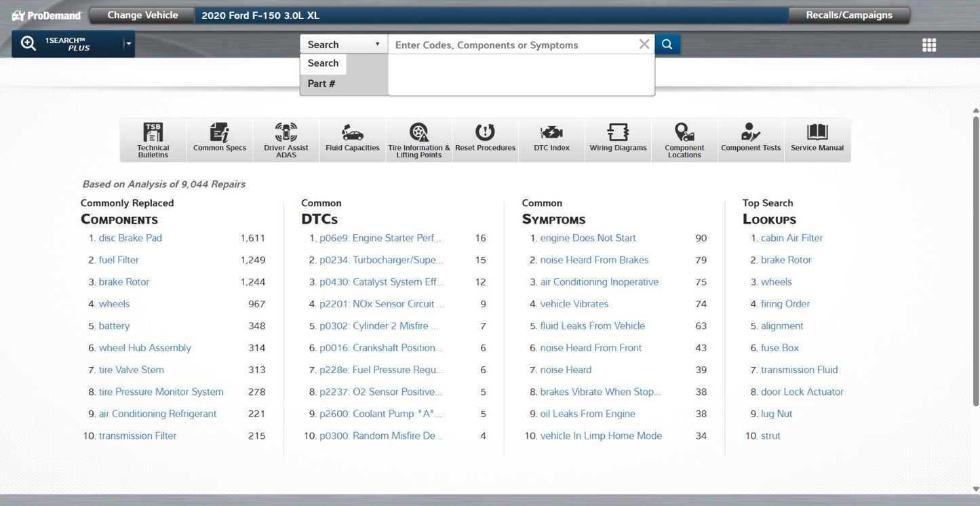Open Recalls/Campaigns
The width and height of the screenshot is (980, 506).
pos(849,15)
